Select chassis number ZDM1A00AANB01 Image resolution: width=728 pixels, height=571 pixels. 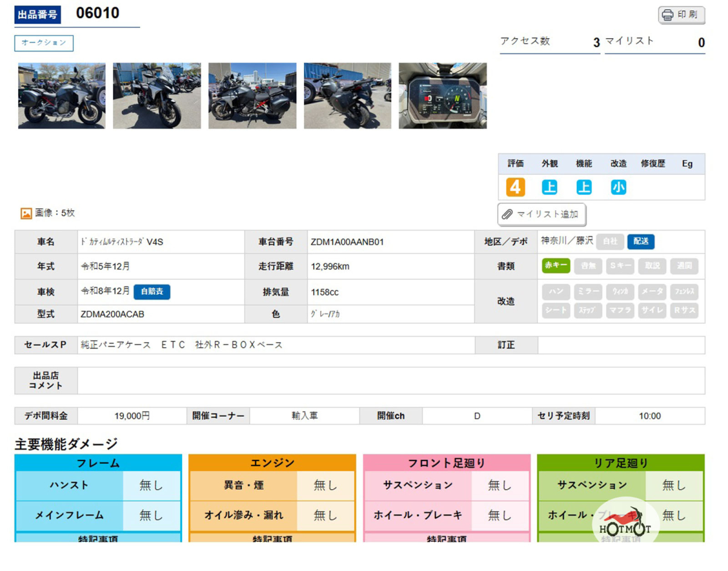pyautogui.click(x=347, y=242)
